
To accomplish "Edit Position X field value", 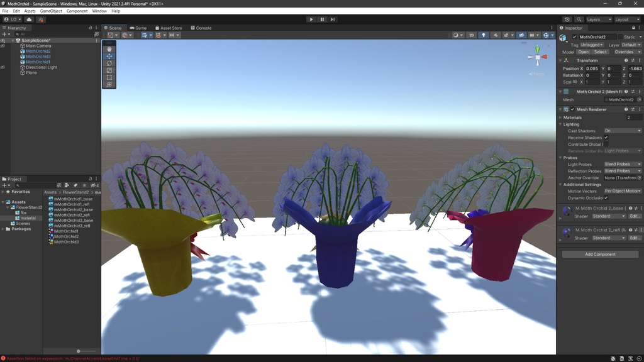I will 593,69.
